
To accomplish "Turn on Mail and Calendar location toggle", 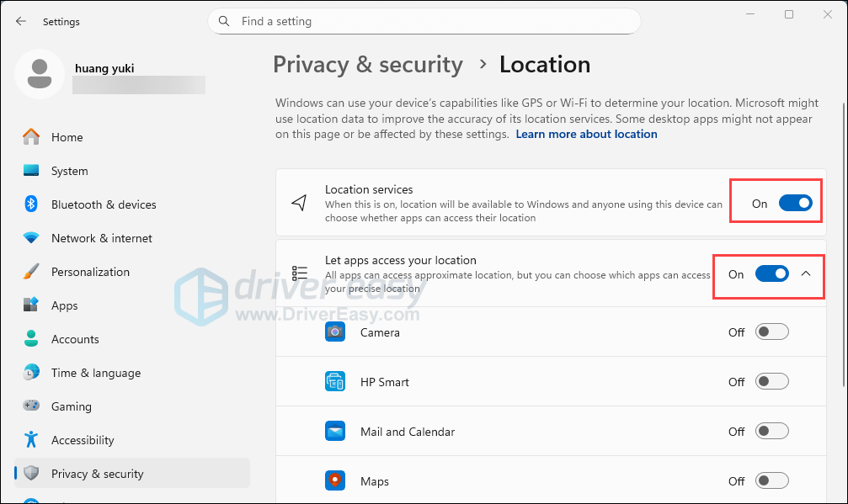I will [x=772, y=432].
